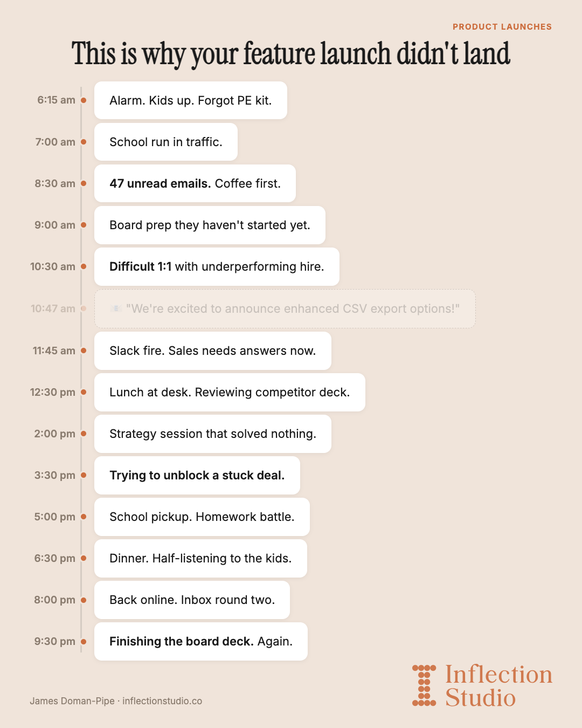Click the 'Finishing the board deck' card
582x728 pixels.
coord(201,641)
